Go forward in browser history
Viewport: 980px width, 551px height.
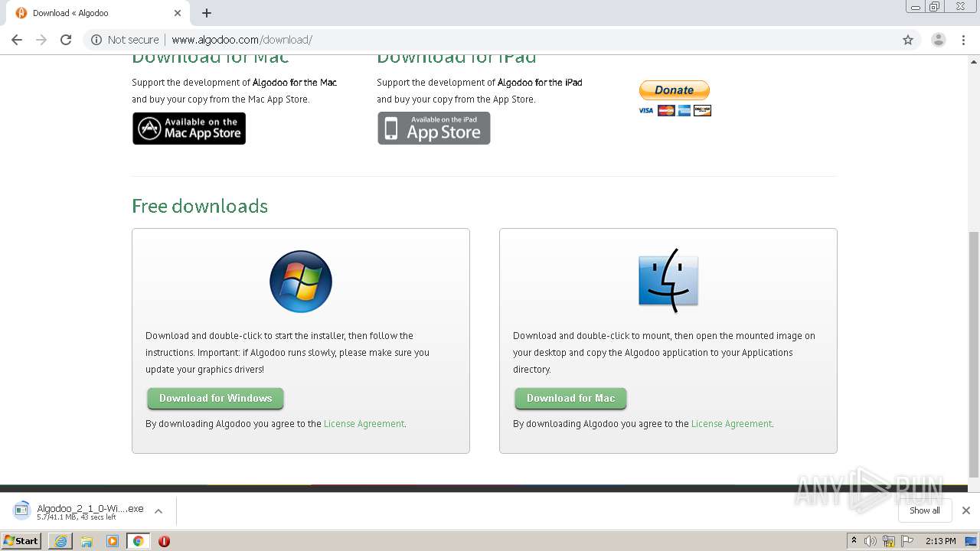pyautogui.click(x=41, y=40)
